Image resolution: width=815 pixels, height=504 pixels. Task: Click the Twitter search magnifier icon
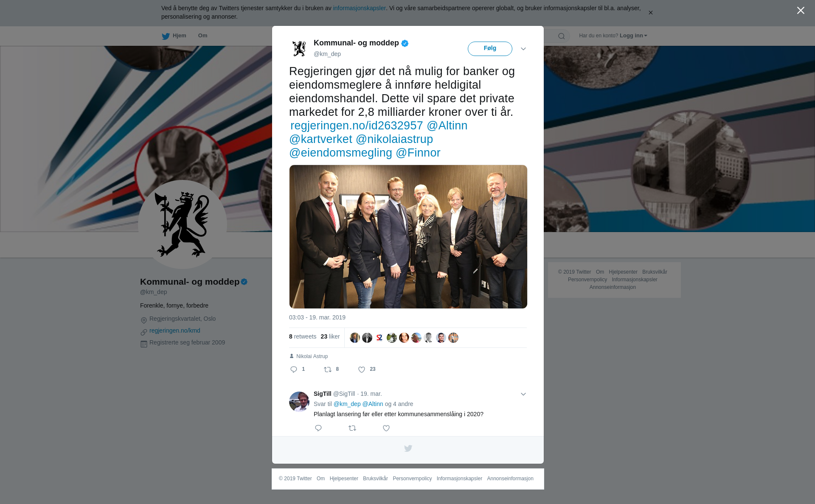(562, 36)
